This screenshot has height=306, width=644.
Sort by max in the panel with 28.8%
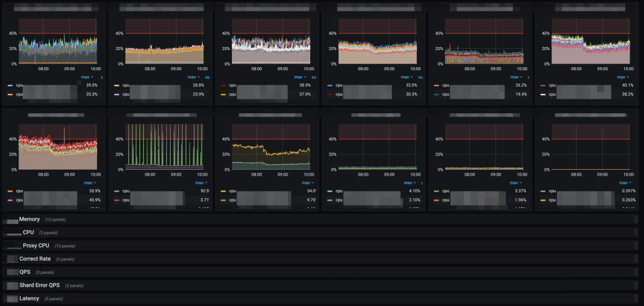point(193,77)
